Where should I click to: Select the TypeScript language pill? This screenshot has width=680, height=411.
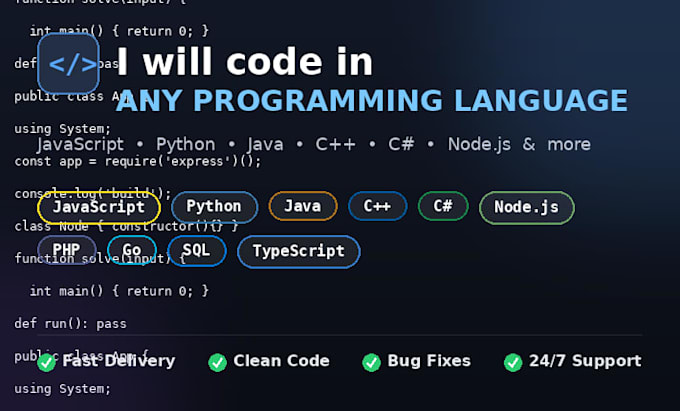click(298, 251)
